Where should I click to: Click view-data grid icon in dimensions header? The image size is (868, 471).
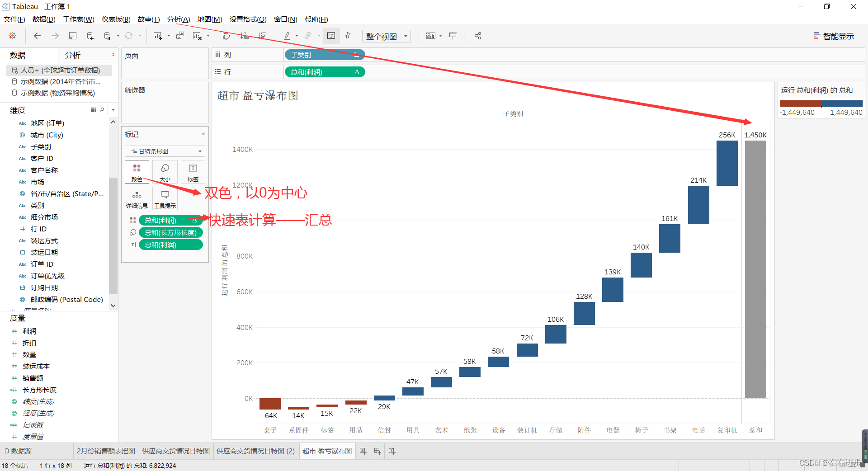pos(93,110)
